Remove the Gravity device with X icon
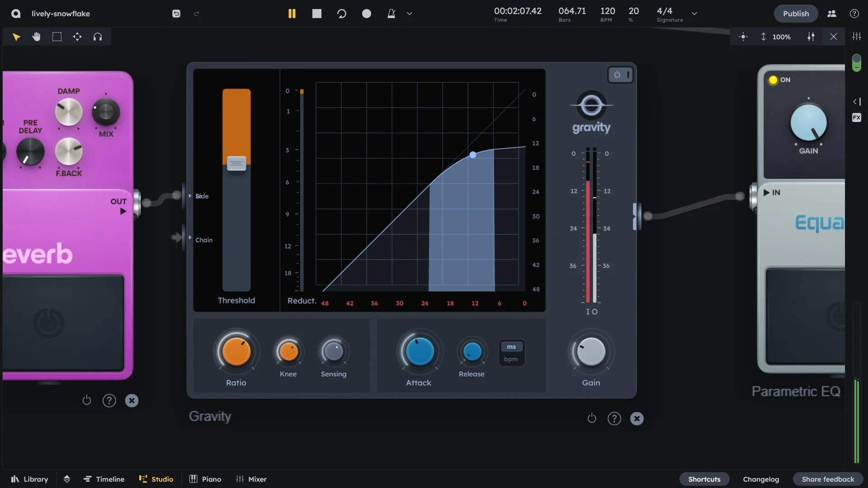Screen dimensions: 868x488 637,418
